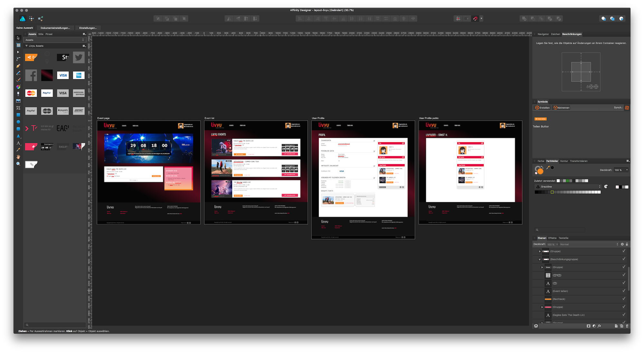Viewport: 644px width, 353px height.
Task: Open the Grautöne palette dropdown
Action: (568, 187)
